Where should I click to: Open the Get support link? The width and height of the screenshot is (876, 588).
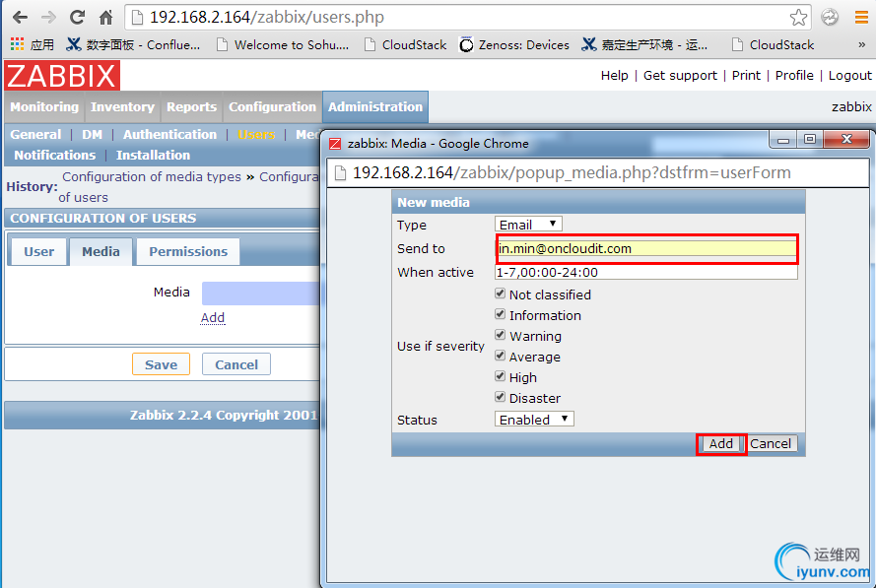[680, 76]
